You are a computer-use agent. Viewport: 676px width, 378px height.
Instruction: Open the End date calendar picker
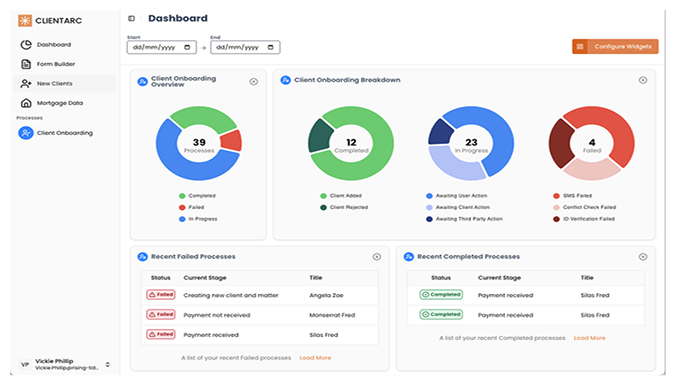tap(270, 47)
